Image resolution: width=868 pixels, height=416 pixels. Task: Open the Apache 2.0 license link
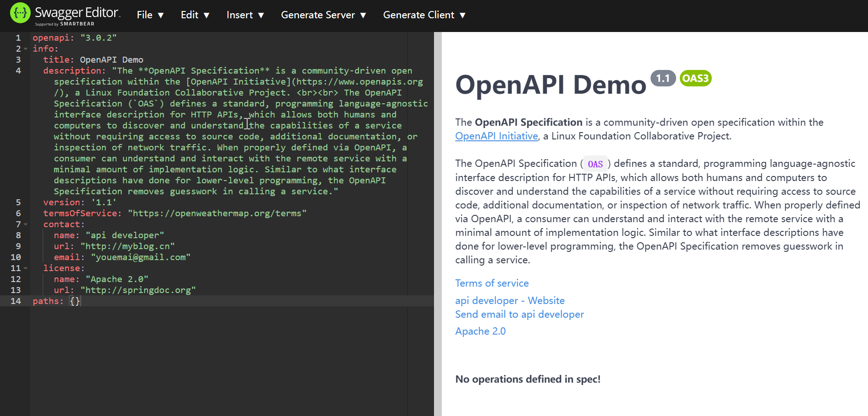click(480, 331)
